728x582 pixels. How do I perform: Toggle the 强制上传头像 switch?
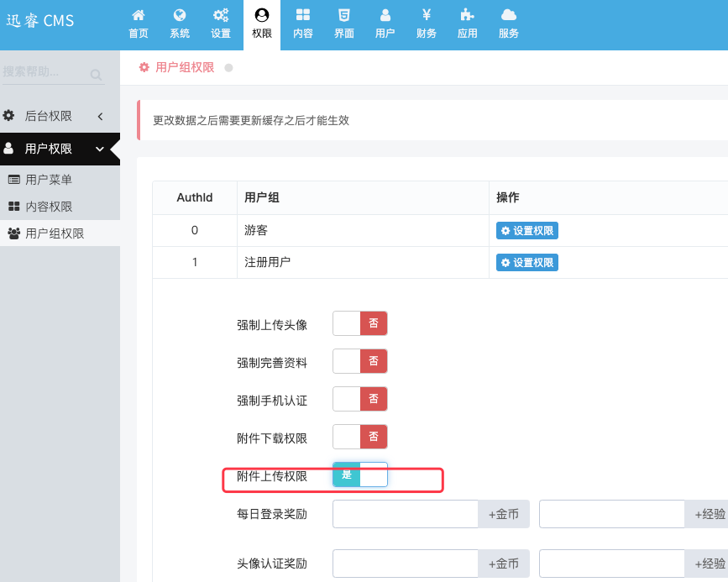coord(360,323)
